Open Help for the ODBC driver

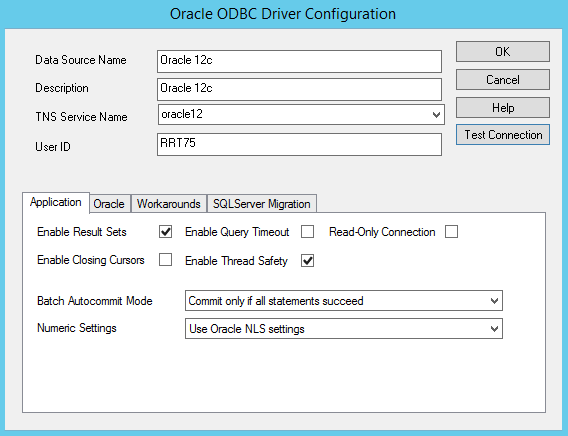503,108
